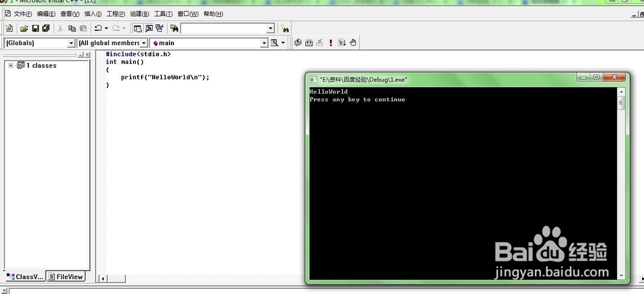Open the 文件(F) menu
644x294 pixels.
23,14
